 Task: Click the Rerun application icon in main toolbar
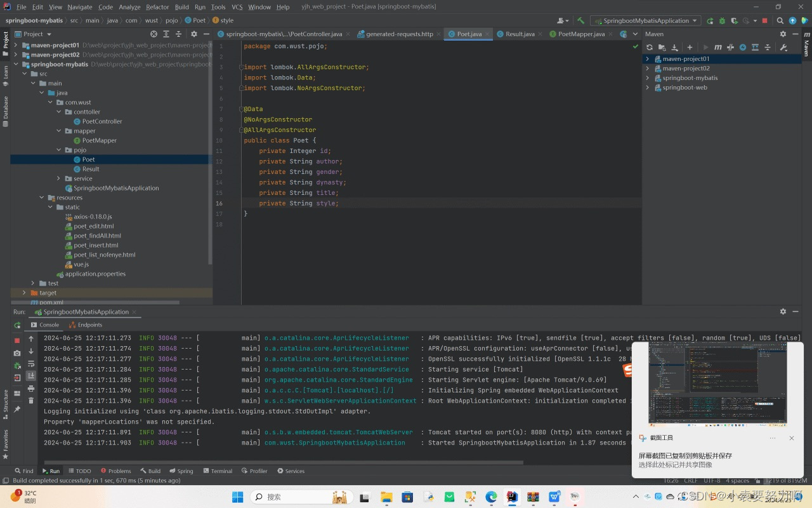coord(710,20)
